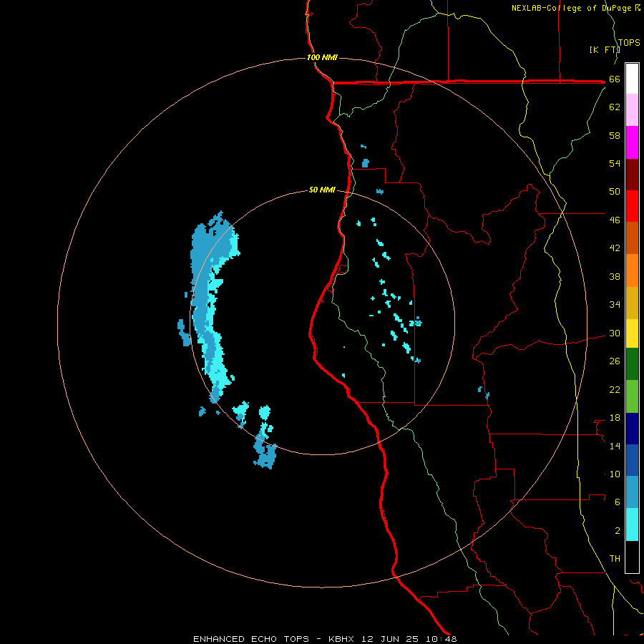
Task: Click the dark green legend swatch
Action: coord(632,364)
